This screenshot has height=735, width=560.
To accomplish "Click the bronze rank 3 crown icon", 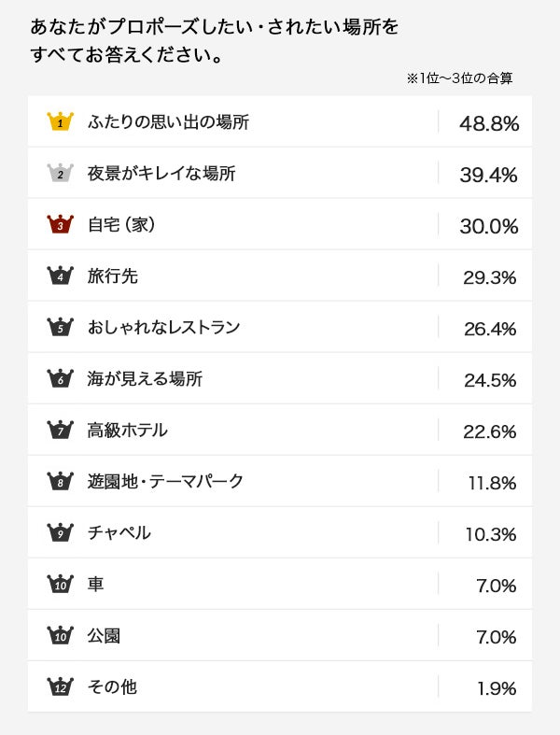I will pyautogui.click(x=60, y=224).
